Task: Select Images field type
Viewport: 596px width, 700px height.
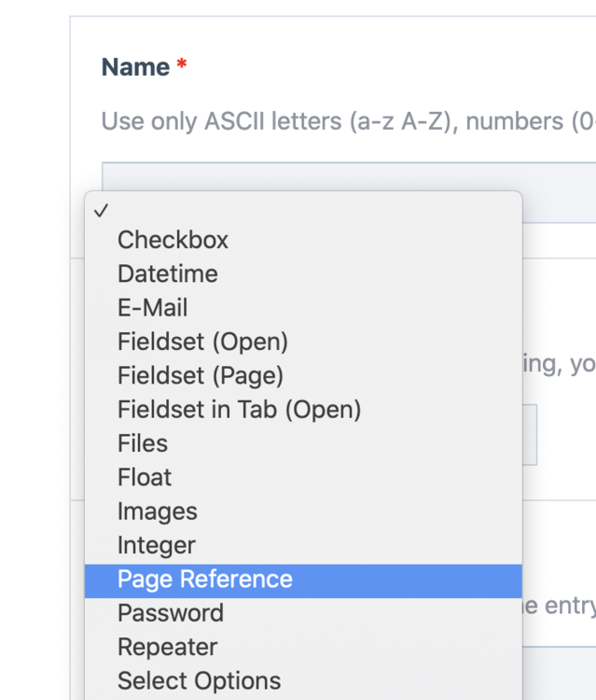Action: pyautogui.click(x=157, y=511)
